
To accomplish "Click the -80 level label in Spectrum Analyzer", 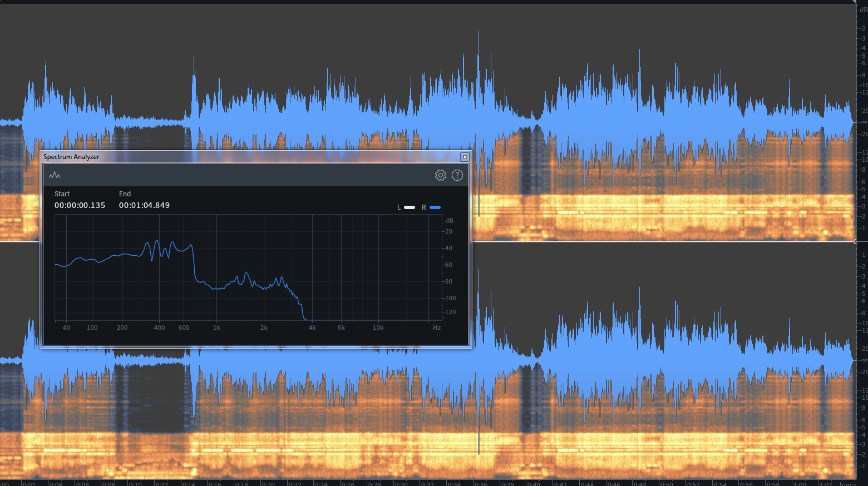I will point(448,281).
